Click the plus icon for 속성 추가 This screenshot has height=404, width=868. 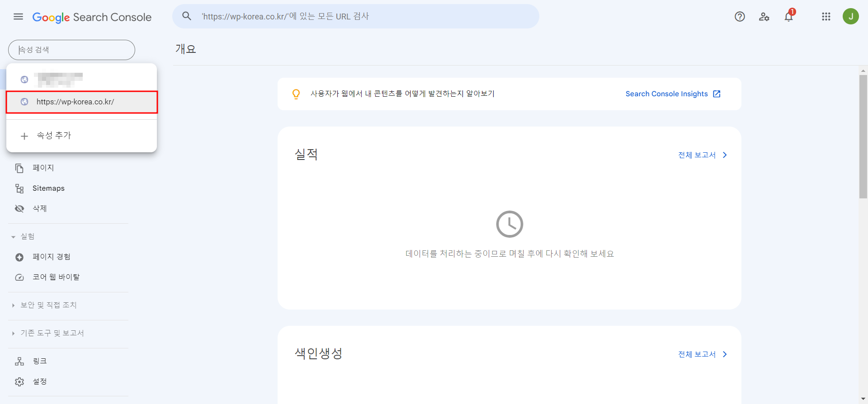point(24,136)
